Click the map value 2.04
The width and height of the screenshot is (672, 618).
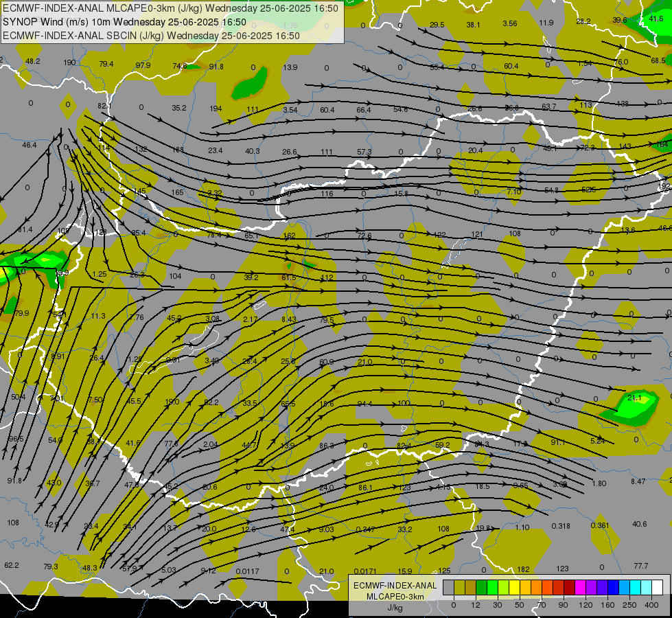click(x=210, y=444)
